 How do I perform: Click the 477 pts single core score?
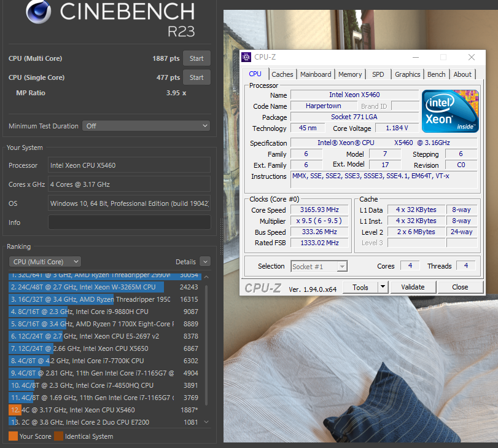[x=168, y=77]
